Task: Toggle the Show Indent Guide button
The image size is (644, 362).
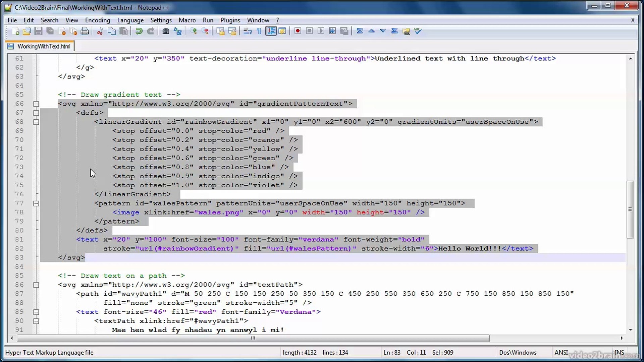Action: click(271, 31)
